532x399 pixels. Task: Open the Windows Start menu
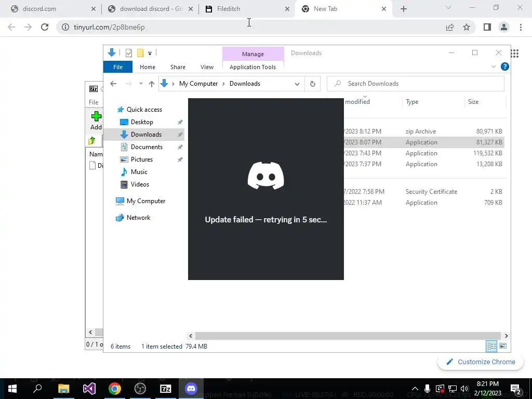tap(12, 389)
